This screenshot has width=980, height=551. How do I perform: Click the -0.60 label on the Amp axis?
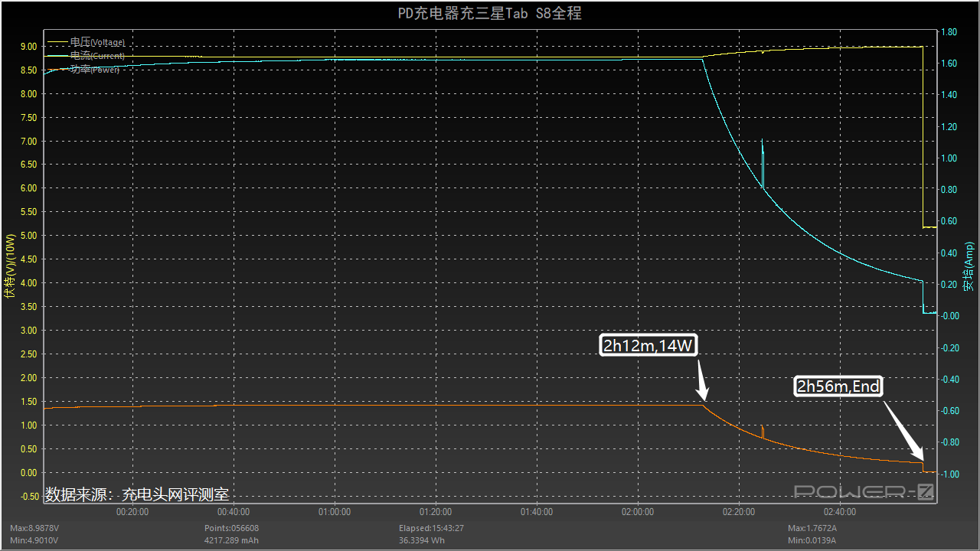pos(949,411)
